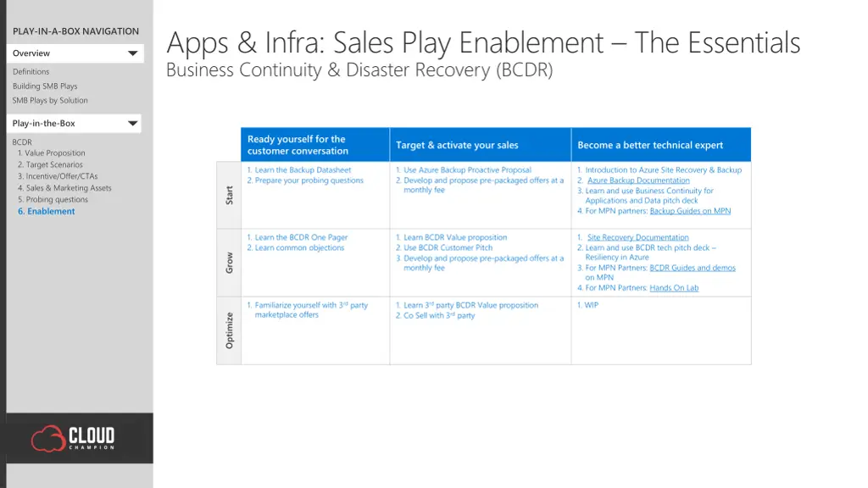This screenshot has width=868, height=488.
Task: Click the Become a better technical expert header
Action: 650,145
